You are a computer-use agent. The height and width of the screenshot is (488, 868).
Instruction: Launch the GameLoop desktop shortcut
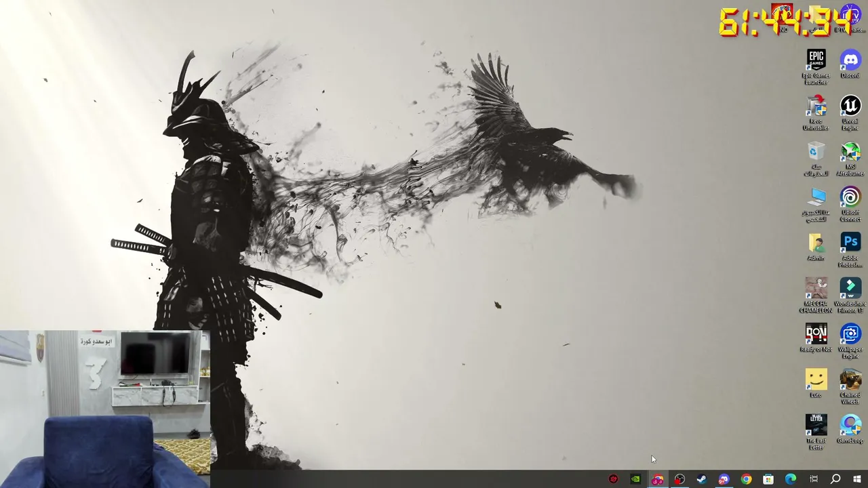tap(850, 430)
